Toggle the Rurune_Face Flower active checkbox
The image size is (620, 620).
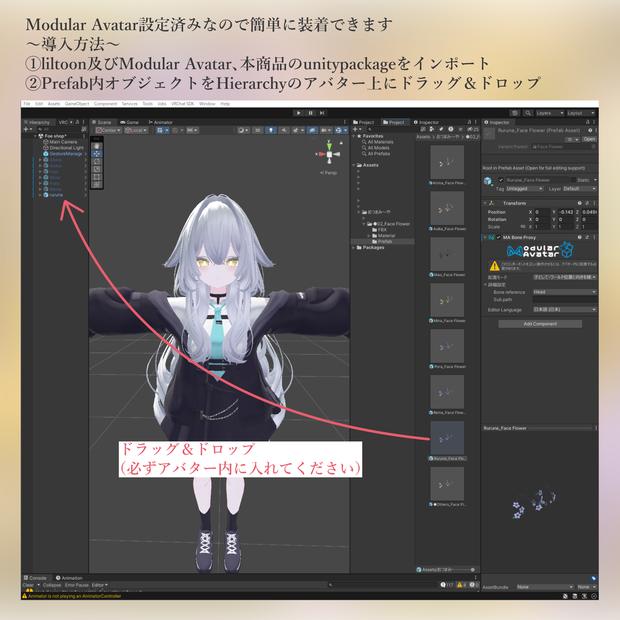[501, 180]
